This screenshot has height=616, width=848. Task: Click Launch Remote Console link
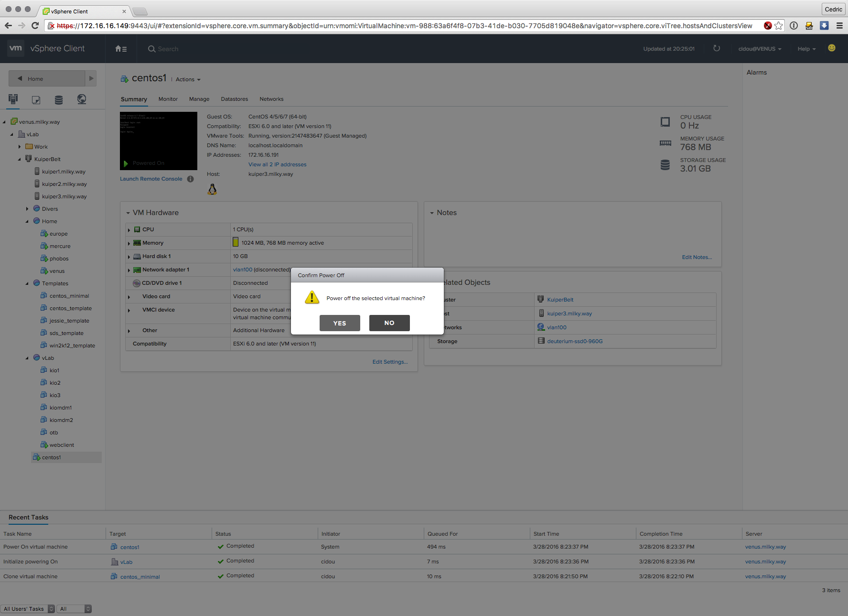[x=151, y=179]
